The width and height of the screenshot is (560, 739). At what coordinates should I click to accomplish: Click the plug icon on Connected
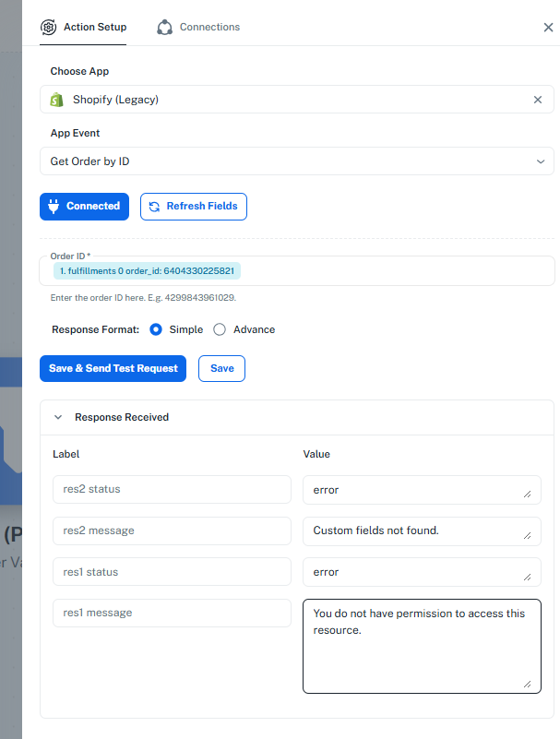click(54, 207)
